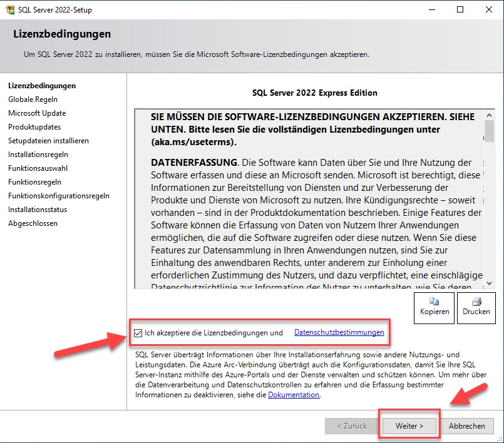504x443 pixels.
Task: Select Installationsregeln step in sidebar
Action: 38,155
